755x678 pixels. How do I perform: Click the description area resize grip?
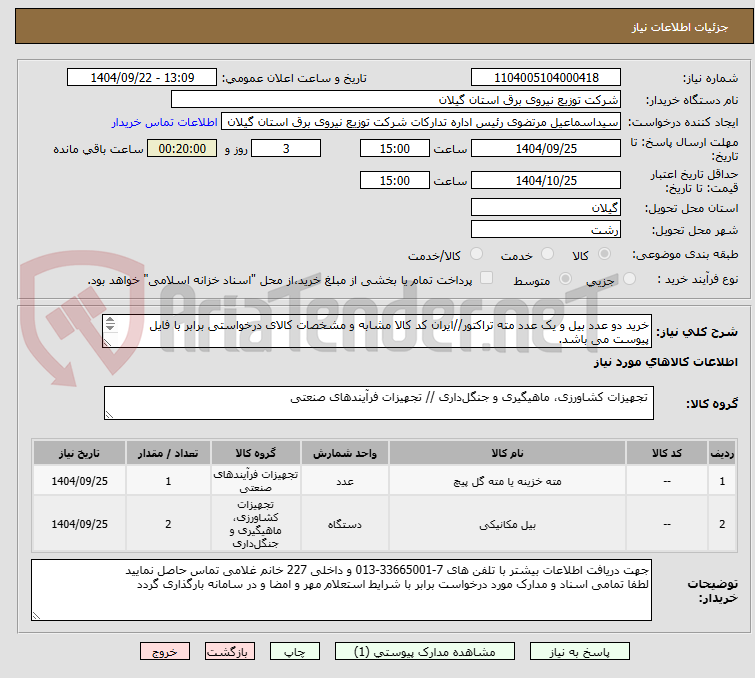tap(107, 342)
